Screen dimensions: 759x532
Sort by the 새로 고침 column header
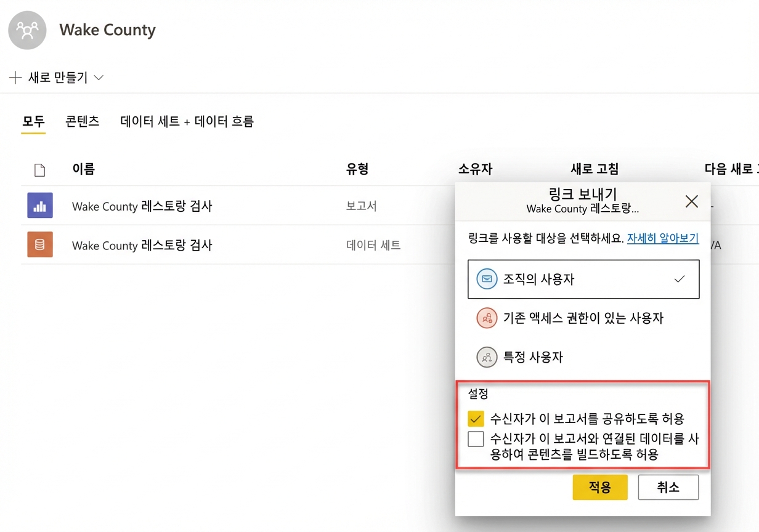click(595, 169)
